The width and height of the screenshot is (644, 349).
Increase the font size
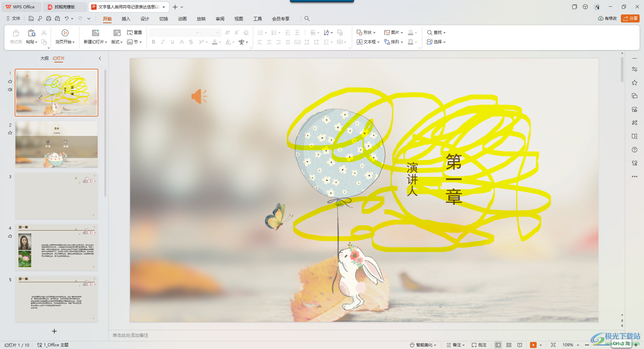click(x=228, y=33)
